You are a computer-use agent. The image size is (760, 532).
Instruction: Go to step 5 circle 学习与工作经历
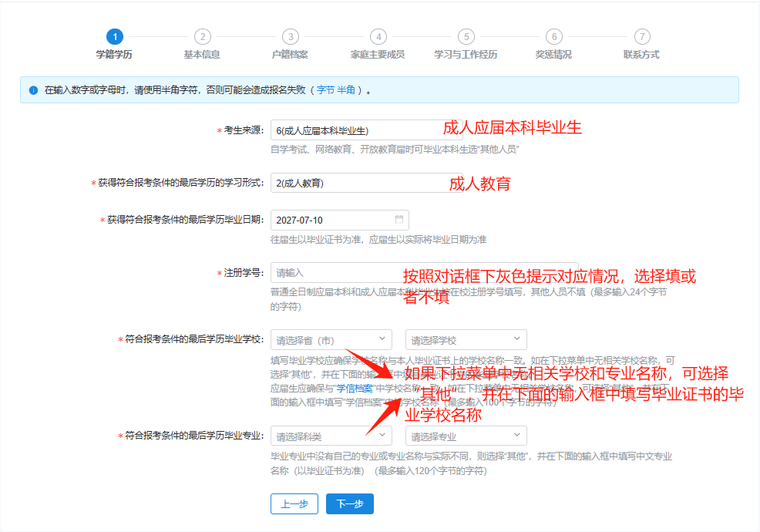point(466,36)
